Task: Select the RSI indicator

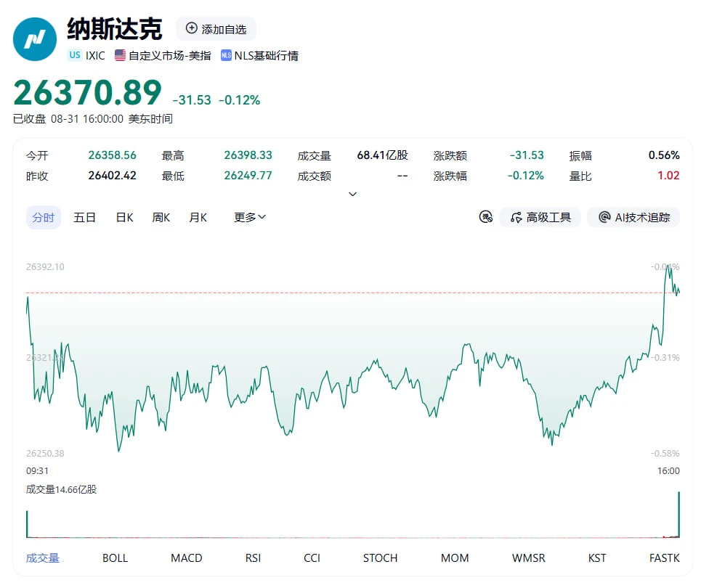Action: [x=253, y=558]
